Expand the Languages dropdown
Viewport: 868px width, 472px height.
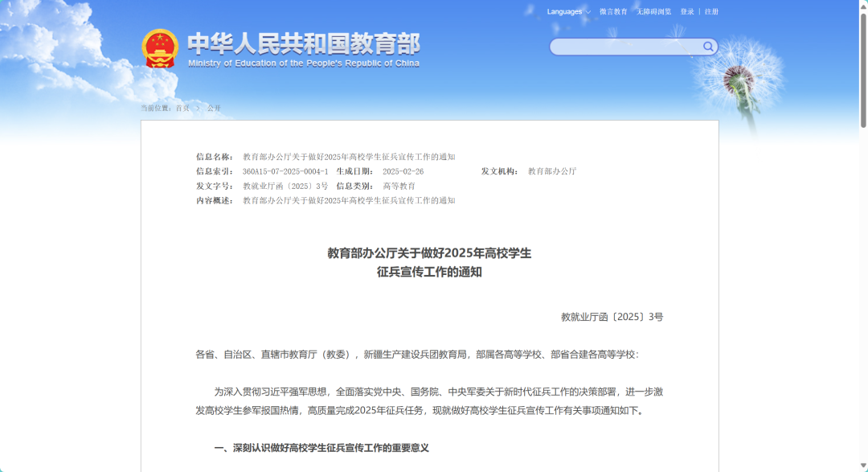(x=568, y=12)
